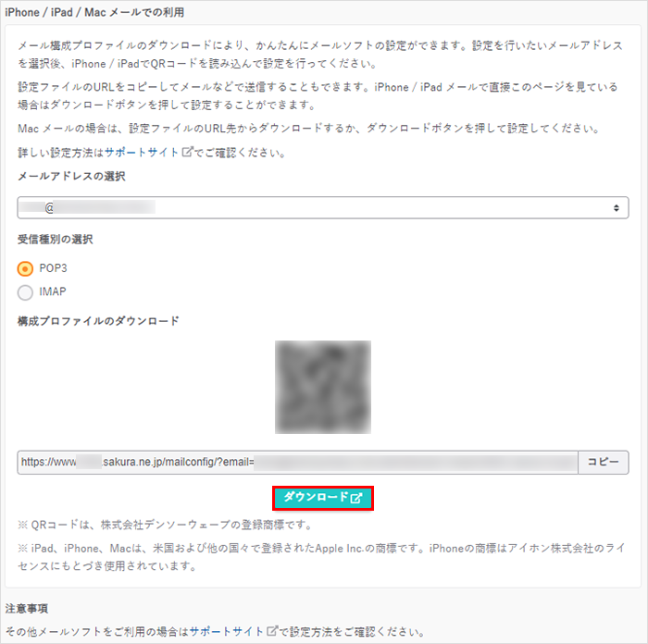Click the blurred QR code image
This screenshot has height=644, width=648.
323,387
